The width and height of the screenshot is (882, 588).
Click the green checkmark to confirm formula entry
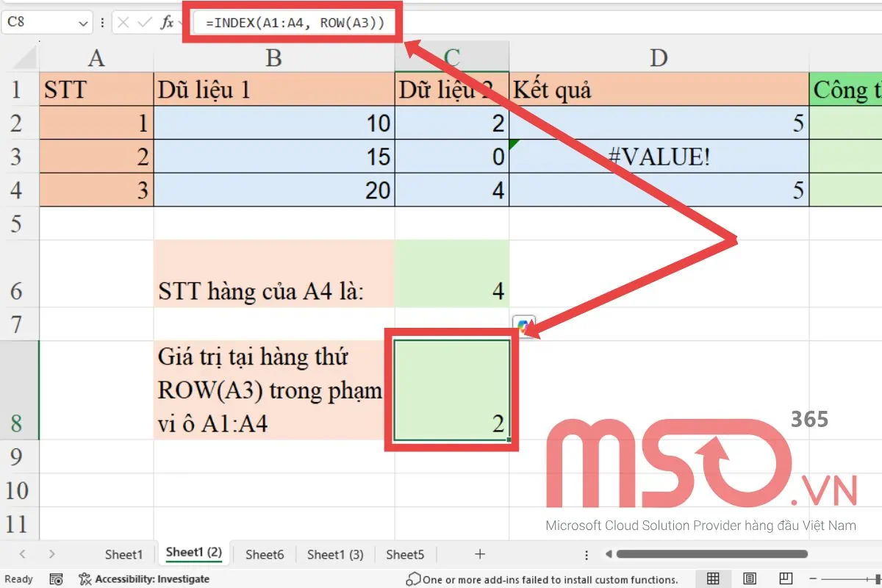tap(145, 21)
